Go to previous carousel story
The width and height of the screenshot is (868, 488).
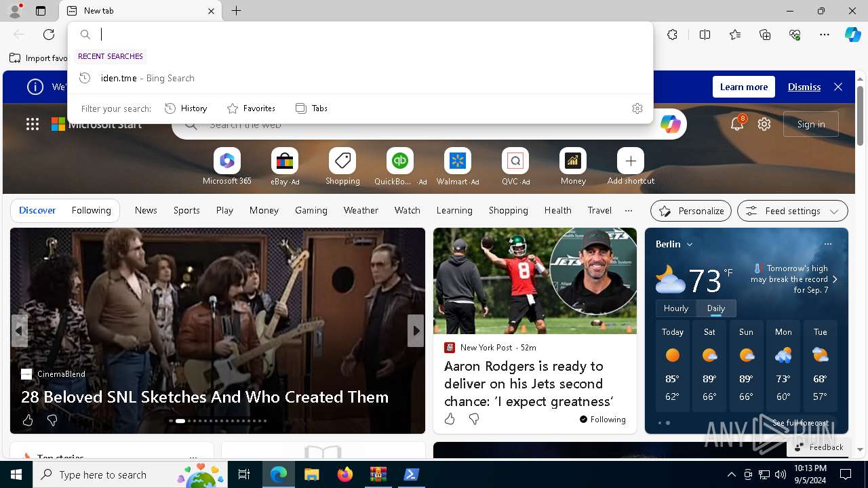(20, 331)
